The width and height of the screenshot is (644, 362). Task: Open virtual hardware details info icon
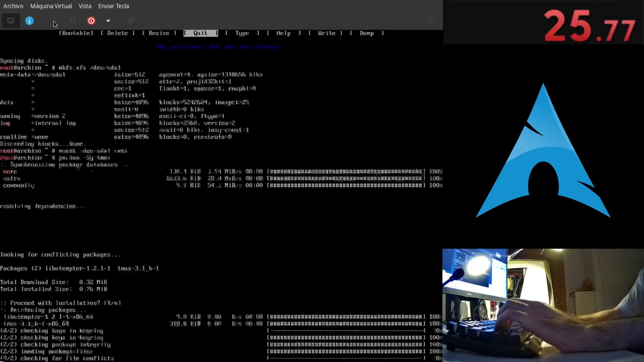30,21
